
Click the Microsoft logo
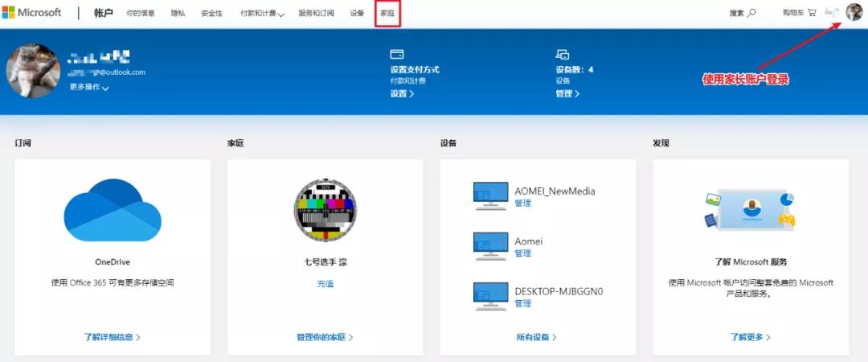[x=31, y=13]
